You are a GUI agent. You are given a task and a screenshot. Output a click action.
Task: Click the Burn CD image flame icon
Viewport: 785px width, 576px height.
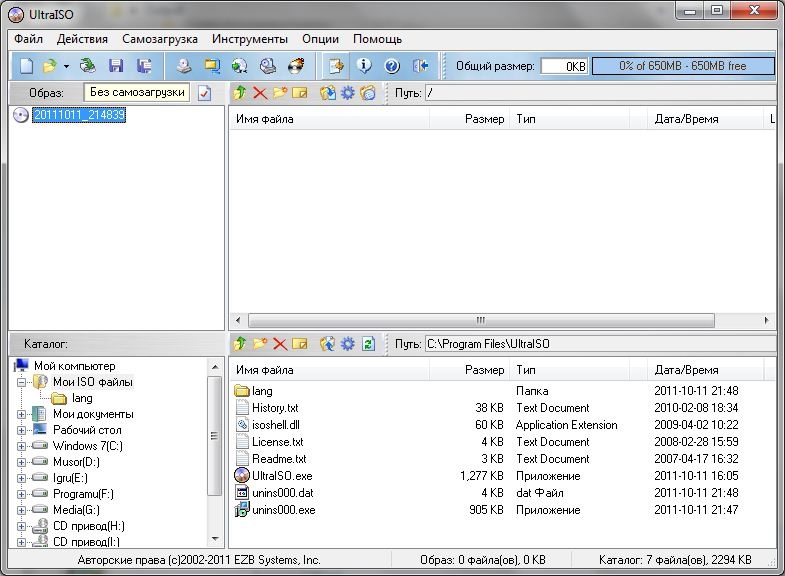point(296,66)
